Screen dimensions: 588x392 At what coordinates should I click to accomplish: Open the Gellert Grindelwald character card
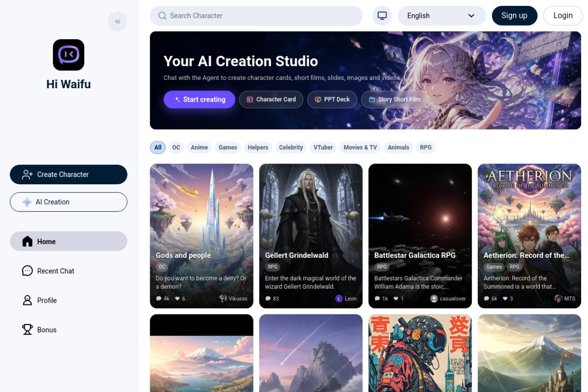tap(311, 236)
